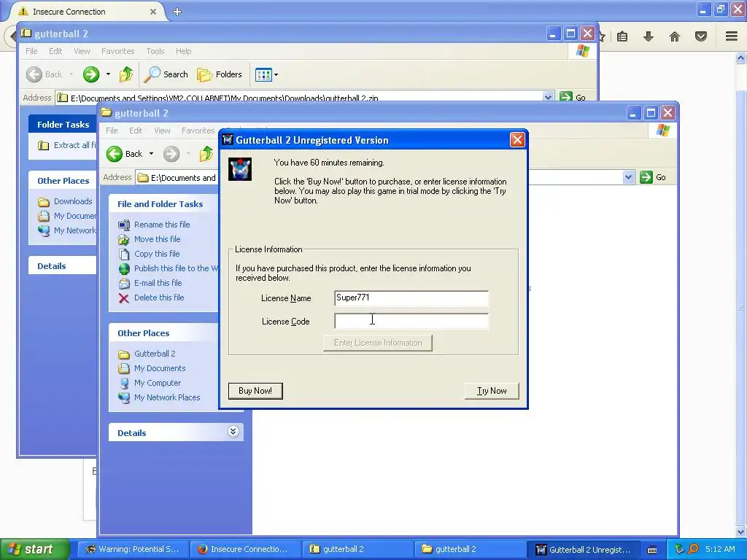Viewport: 747px width, 560px height.
Task: Open My Computer in Other Places
Action: [x=158, y=383]
